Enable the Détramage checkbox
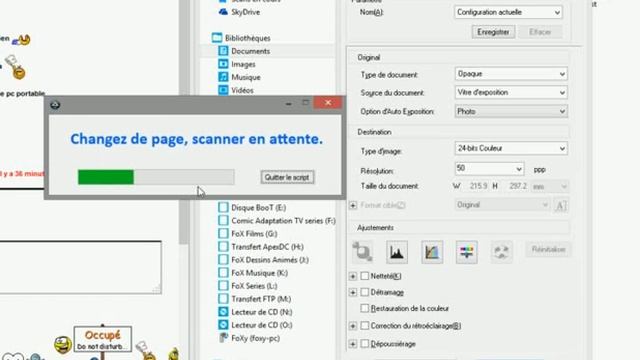This screenshot has height=360, width=640. (364, 292)
